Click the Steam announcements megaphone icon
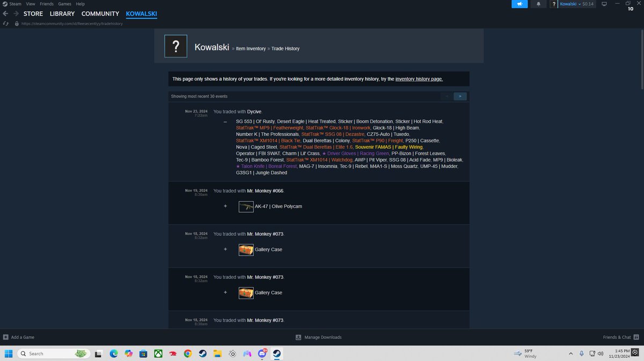644x361 pixels. (x=519, y=4)
